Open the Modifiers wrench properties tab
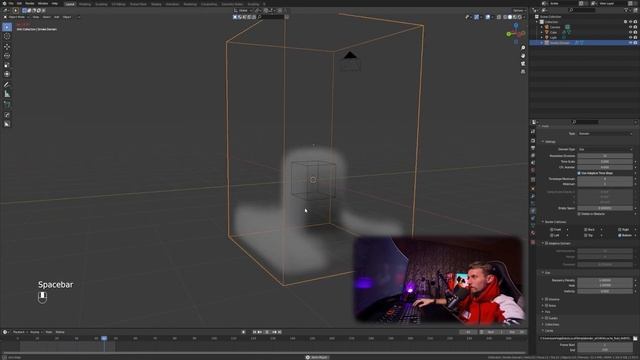 [533, 196]
